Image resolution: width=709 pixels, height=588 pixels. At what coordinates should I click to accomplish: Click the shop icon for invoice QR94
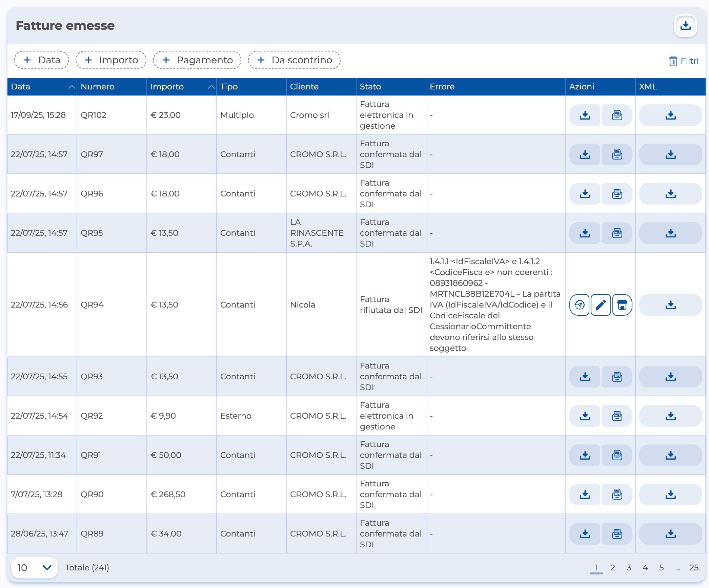click(x=622, y=305)
